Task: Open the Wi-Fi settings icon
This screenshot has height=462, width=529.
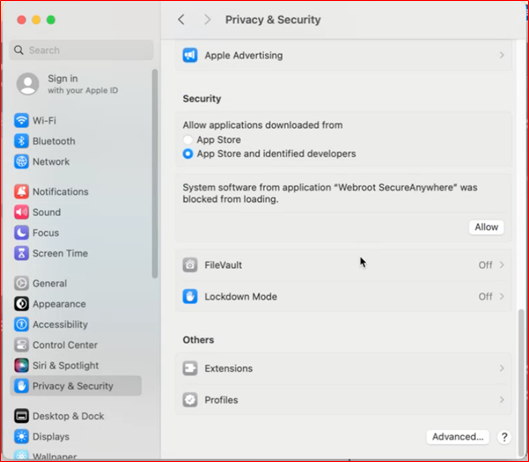Action: pyautogui.click(x=21, y=120)
